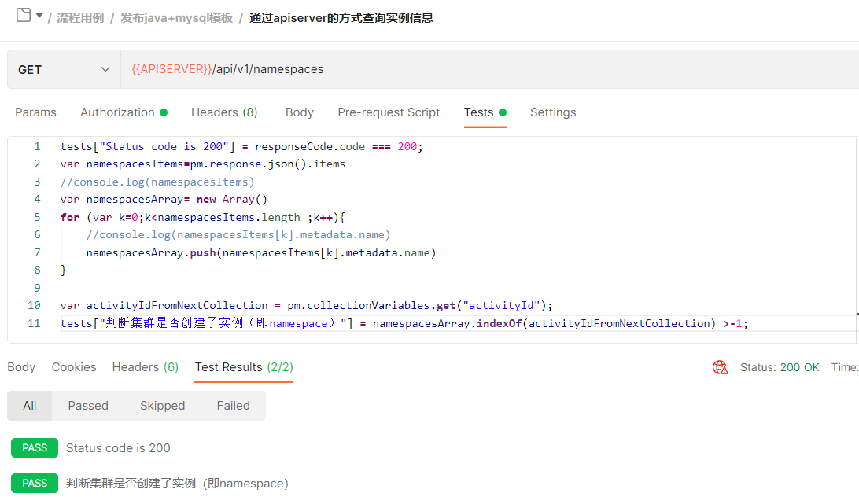Image resolution: width=859 pixels, height=504 pixels.
Task: Filter test results by Passed
Action: click(x=88, y=406)
